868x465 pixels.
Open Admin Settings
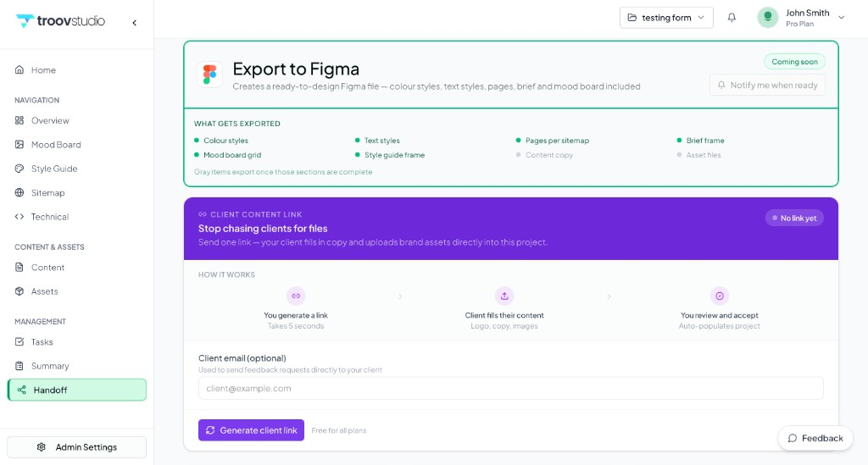pos(77,447)
